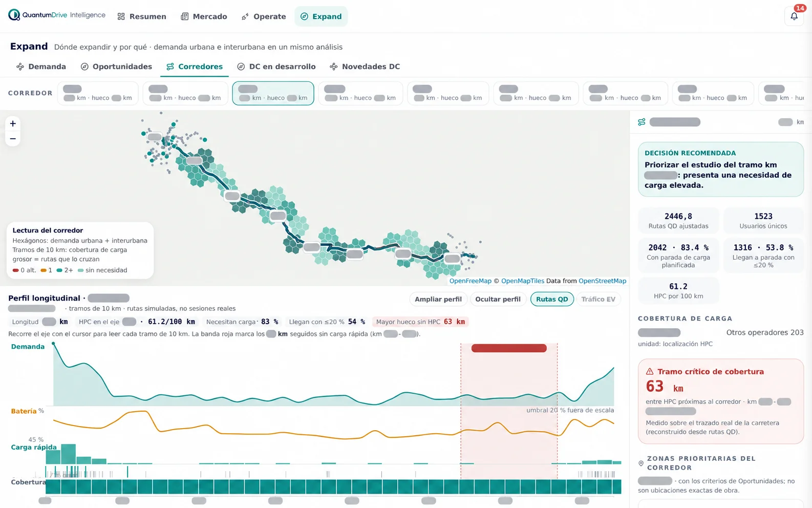
Task: Expand the profile with Ampliar perfil
Action: click(438, 299)
